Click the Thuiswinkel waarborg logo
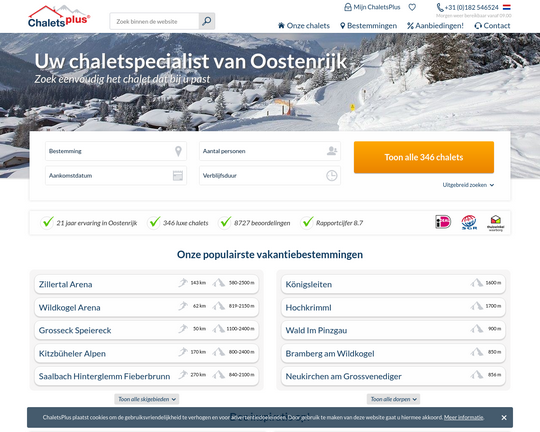Image resolution: width=540 pixels, height=432 pixels. click(496, 223)
